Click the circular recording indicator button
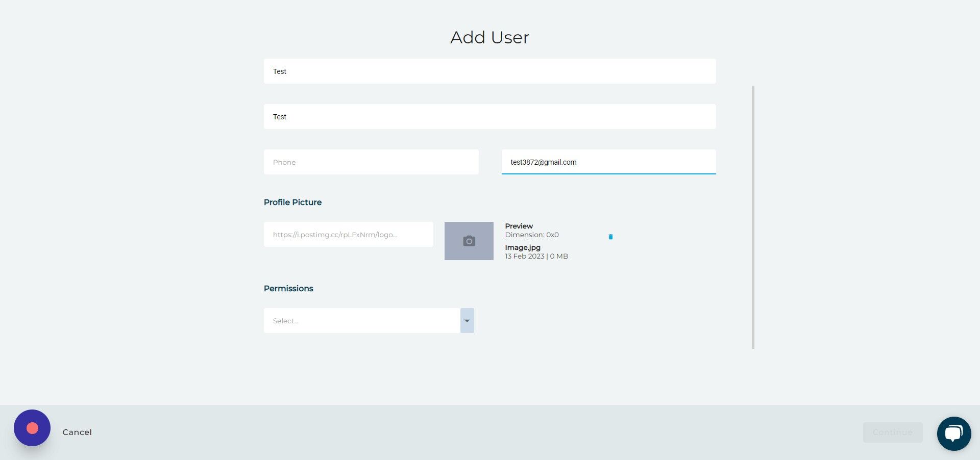The height and width of the screenshot is (460, 980). pos(32,428)
